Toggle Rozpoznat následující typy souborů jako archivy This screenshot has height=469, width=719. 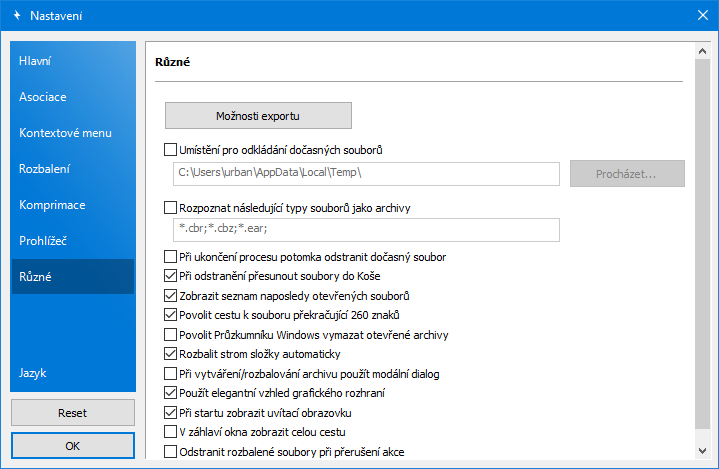coord(169,208)
